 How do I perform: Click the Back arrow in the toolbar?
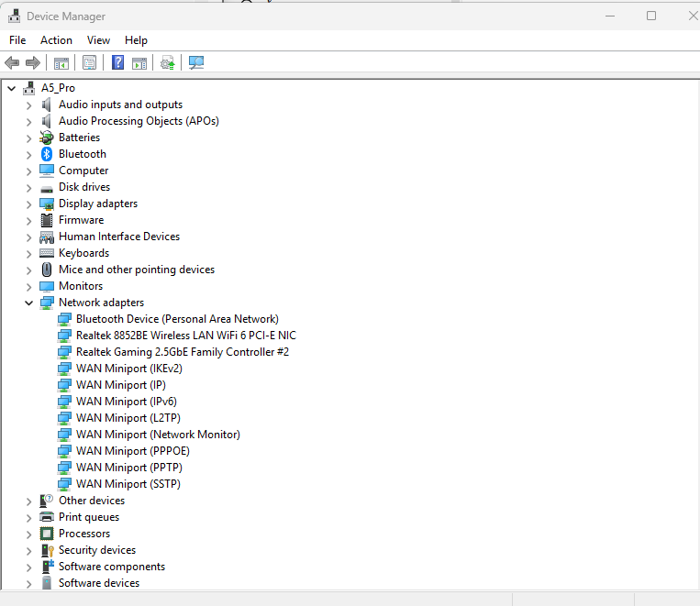(12, 63)
